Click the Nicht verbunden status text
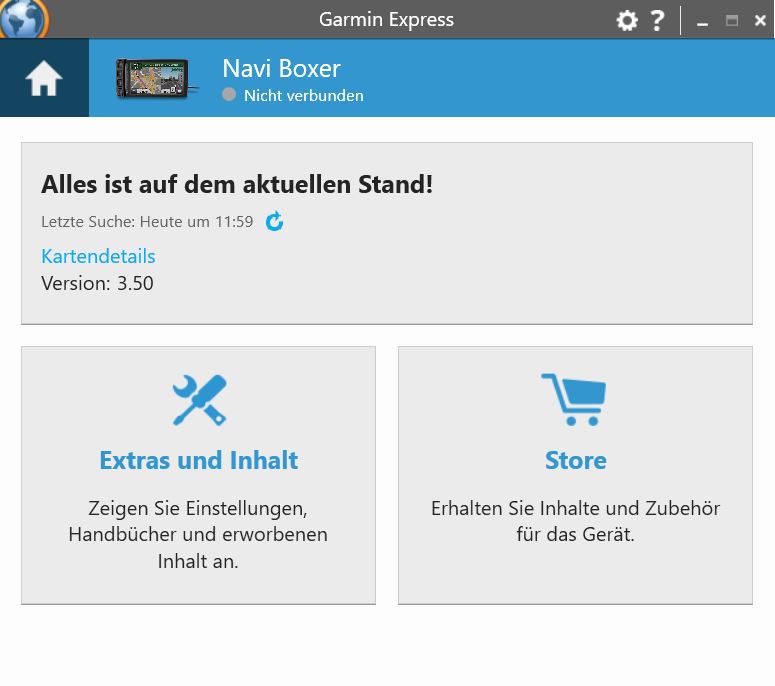Viewport: 775px width, 686px height. [x=303, y=96]
